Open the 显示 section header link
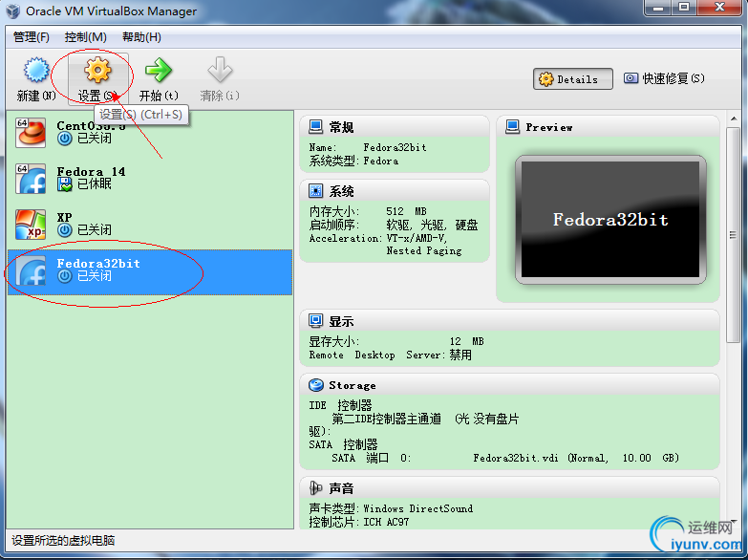Screen dimensions: 748x560 341,322
